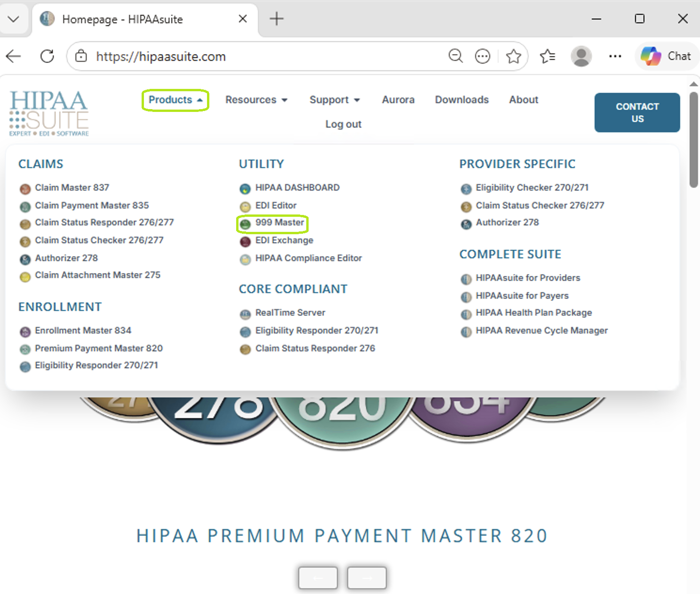Click the HIPAAsuite for Providers icon
Viewport: 700px width, 594px height.
tap(466, 279)
